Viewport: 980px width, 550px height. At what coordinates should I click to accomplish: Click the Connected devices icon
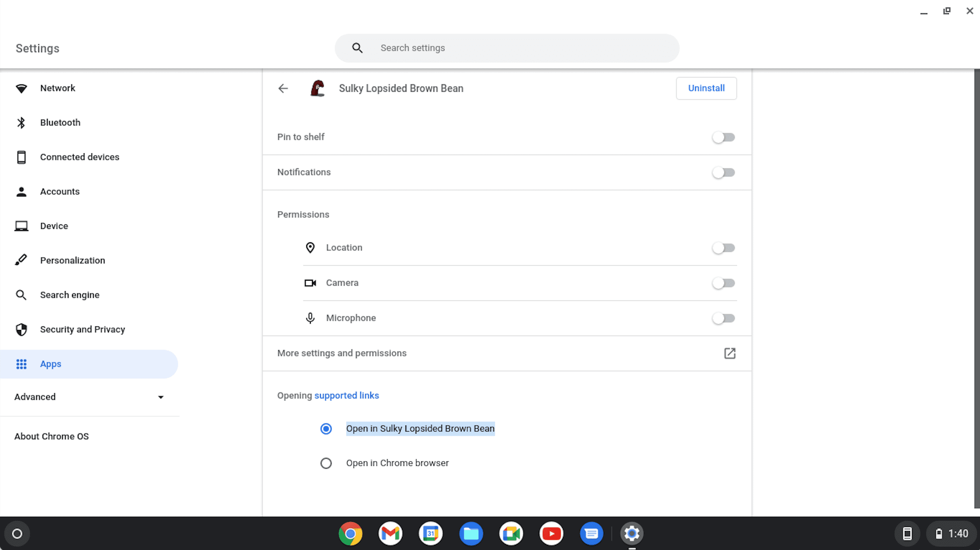tap(21, 157)
